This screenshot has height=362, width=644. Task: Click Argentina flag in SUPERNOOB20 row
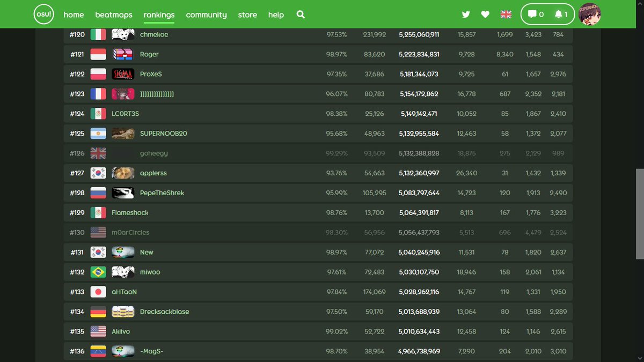98,134
